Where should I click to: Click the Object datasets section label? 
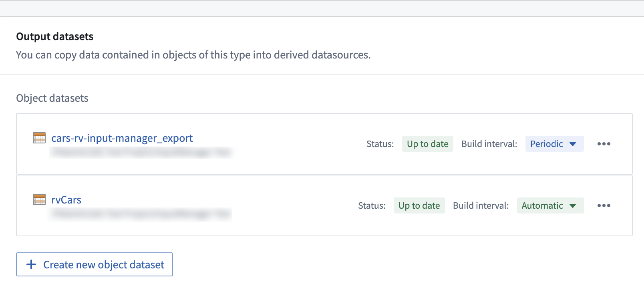click(52, 98)
